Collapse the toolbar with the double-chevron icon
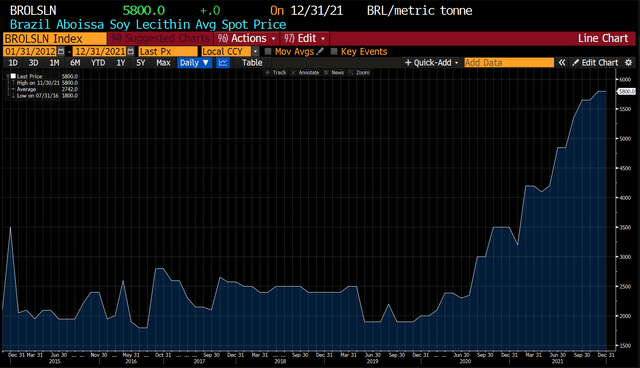Image resolution: width=640 pixels, height=368 pixels. [x=562, y=62]
